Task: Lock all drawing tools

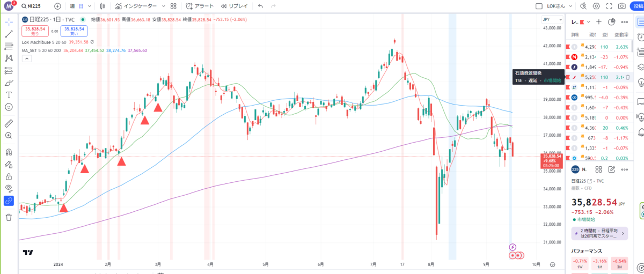Action: 9,176
